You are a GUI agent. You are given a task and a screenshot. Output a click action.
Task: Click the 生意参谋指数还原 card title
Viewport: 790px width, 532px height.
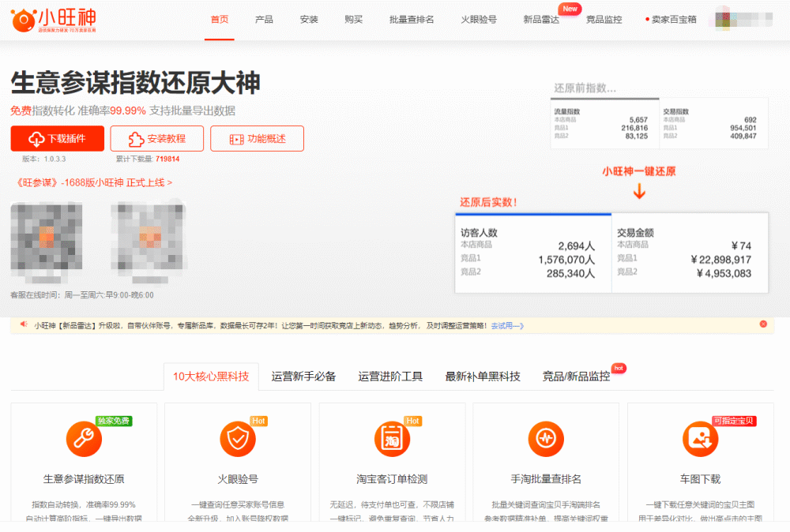pos(84,479)
